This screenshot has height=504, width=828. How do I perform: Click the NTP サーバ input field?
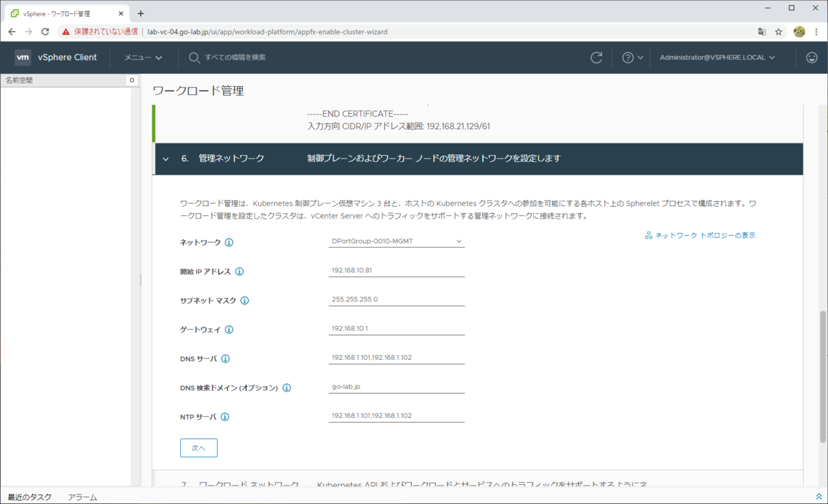pos(397,415)
